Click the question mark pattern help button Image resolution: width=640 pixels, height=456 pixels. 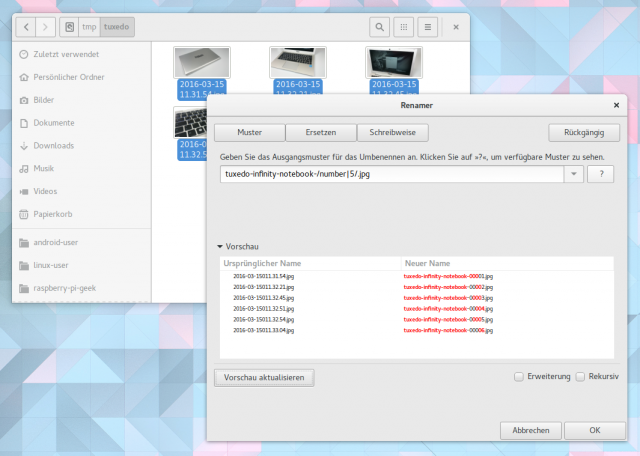click(x=600, y=174)
